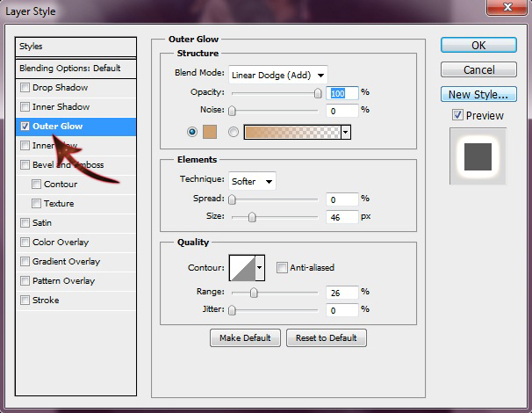Click the tan glow color swatch
This screenshot has height=413, width=532.
211,132
